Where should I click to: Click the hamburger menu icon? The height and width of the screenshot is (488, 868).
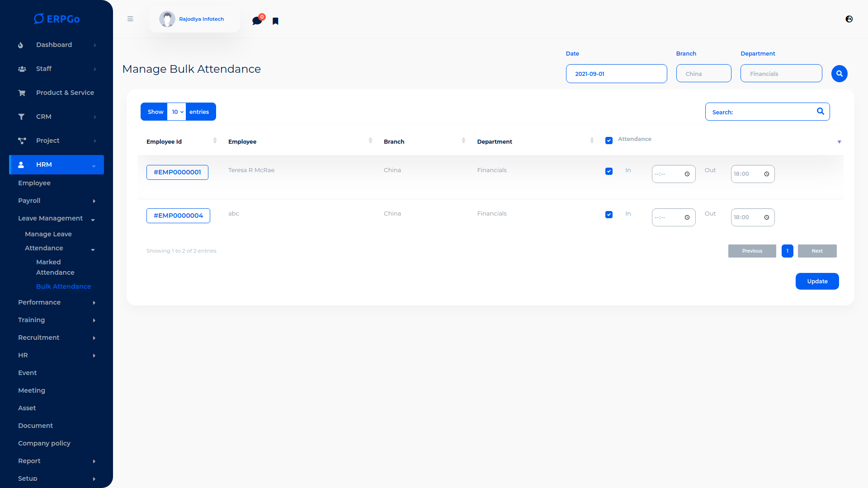point(130,19)
